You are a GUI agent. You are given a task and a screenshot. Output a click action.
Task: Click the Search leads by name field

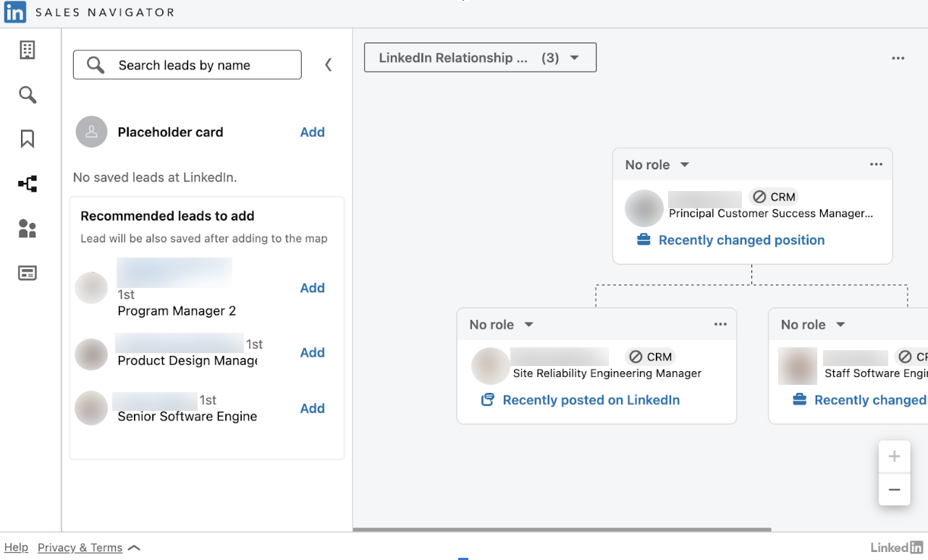[x=187, y=65]
